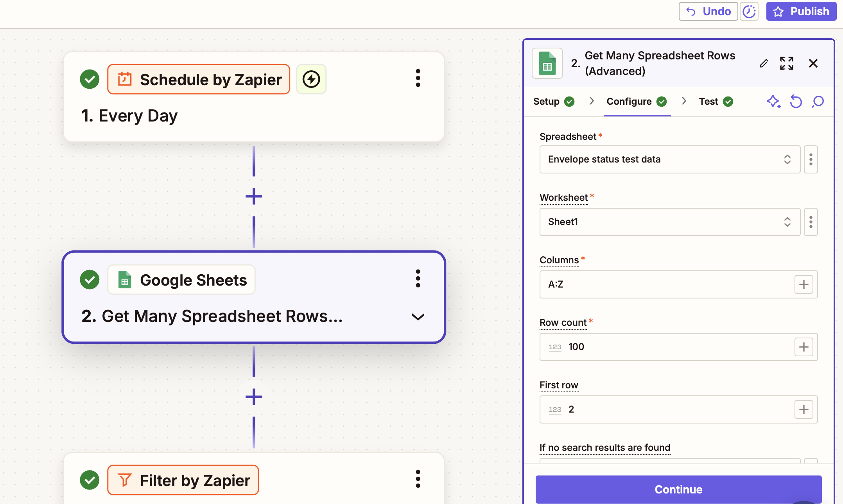843x504 pixels.
Task: Click the green check on Filter step
Action: click(90, 480)
